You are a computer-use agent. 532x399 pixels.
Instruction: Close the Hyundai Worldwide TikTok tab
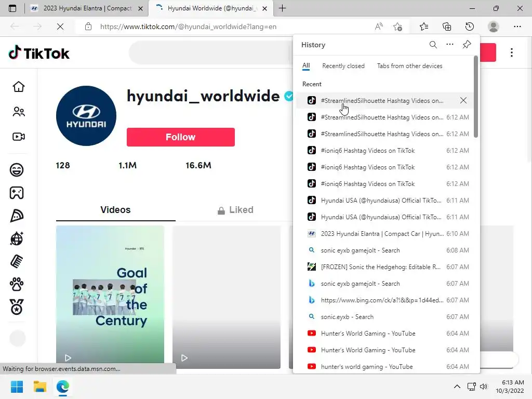pos(265,8)
